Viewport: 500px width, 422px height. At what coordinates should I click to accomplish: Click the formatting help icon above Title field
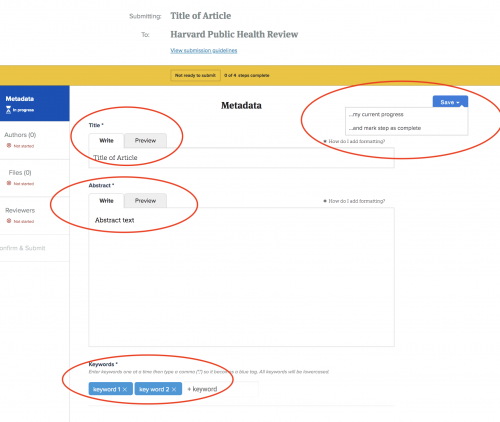(325, 141)
